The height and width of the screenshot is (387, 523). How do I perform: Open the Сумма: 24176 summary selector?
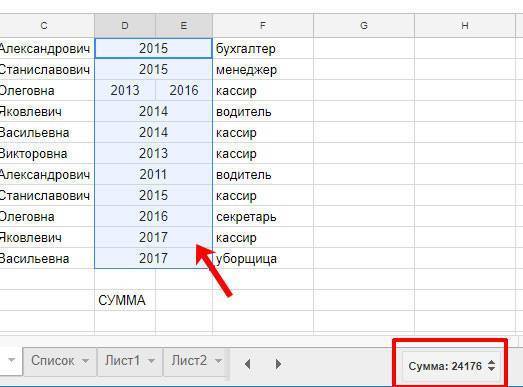(x=451, y=366)
